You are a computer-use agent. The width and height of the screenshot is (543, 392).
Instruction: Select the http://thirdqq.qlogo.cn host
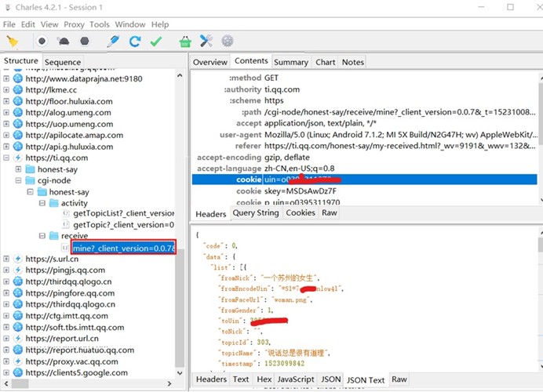(68, 281)
